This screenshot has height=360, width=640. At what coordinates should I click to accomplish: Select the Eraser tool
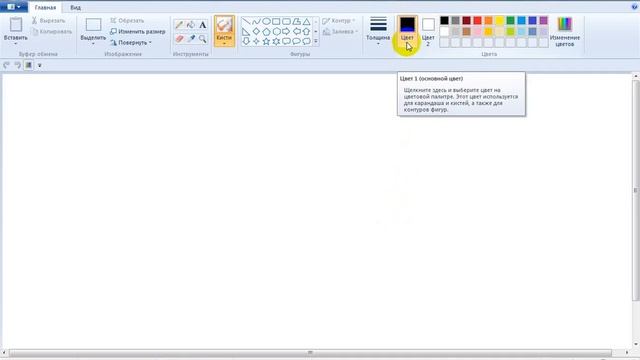coord(179,39)
